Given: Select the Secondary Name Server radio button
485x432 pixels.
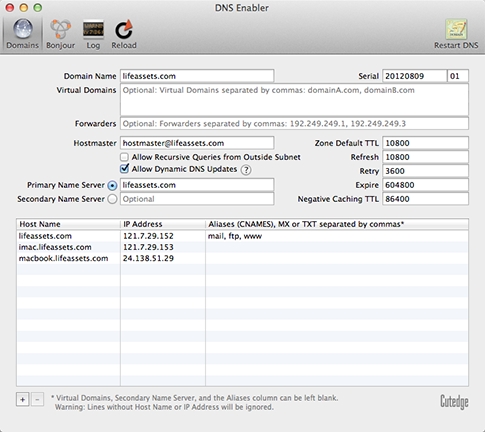Looking at the screenshot, I should tap(112, 199).
